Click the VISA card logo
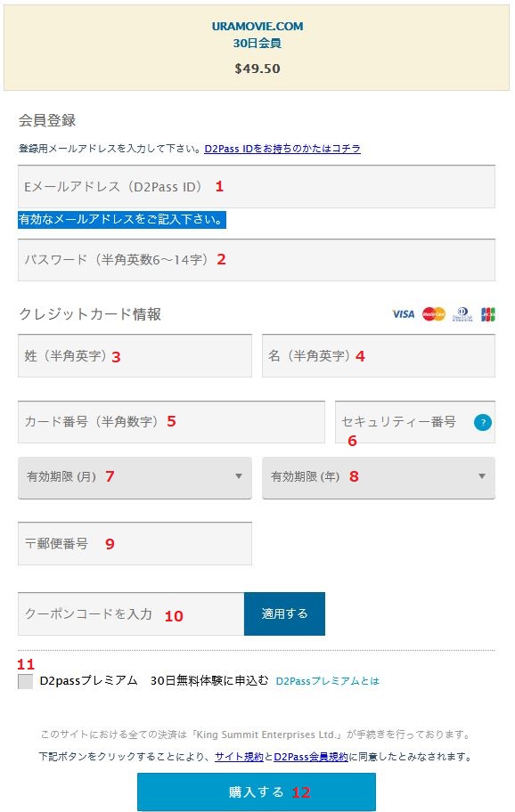Viewport: 515px width, 812px height. pos(403,313)
